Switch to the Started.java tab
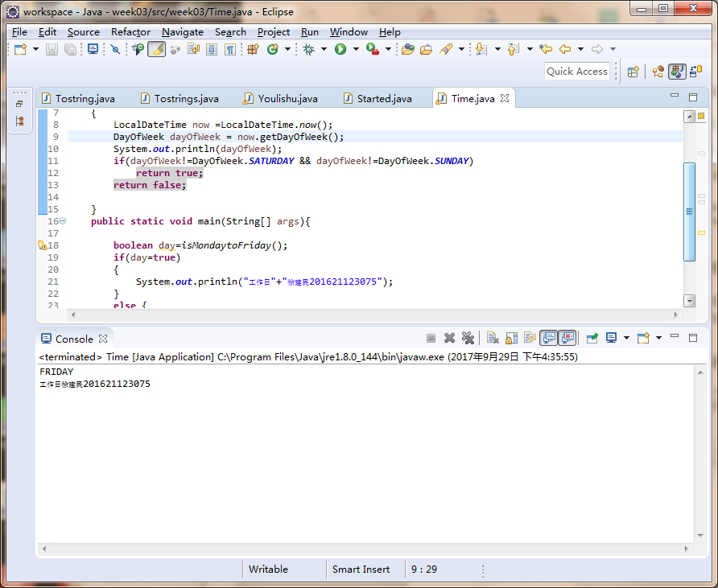Viewport: 718px width, 588px height. [378, 98]
